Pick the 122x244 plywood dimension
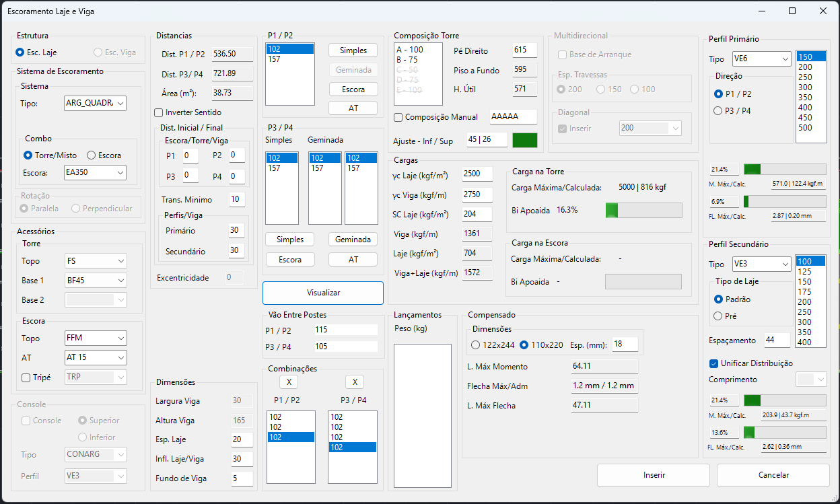Screen dimensions: 840x504 click(x=493, y=345)
